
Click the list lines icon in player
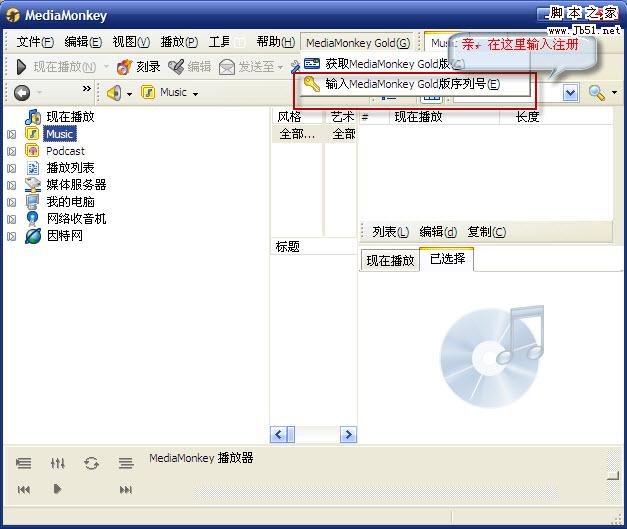pyautogui.click(x=126, y=463)
